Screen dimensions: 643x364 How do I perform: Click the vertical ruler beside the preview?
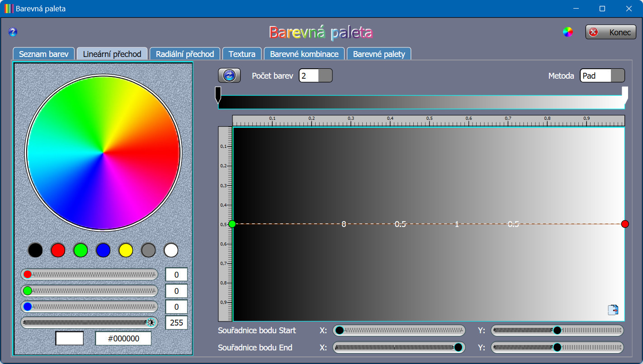point(225,224)
